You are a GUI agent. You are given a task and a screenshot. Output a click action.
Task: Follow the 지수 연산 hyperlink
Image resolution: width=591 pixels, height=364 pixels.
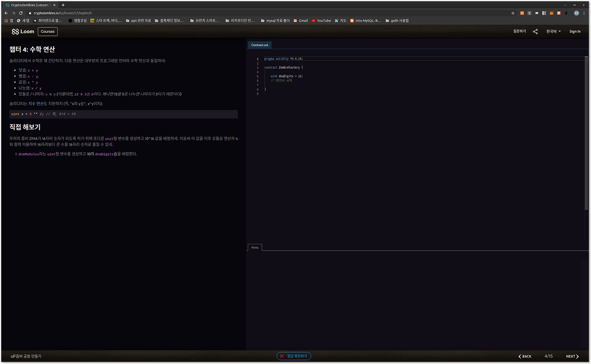[36, 104]
